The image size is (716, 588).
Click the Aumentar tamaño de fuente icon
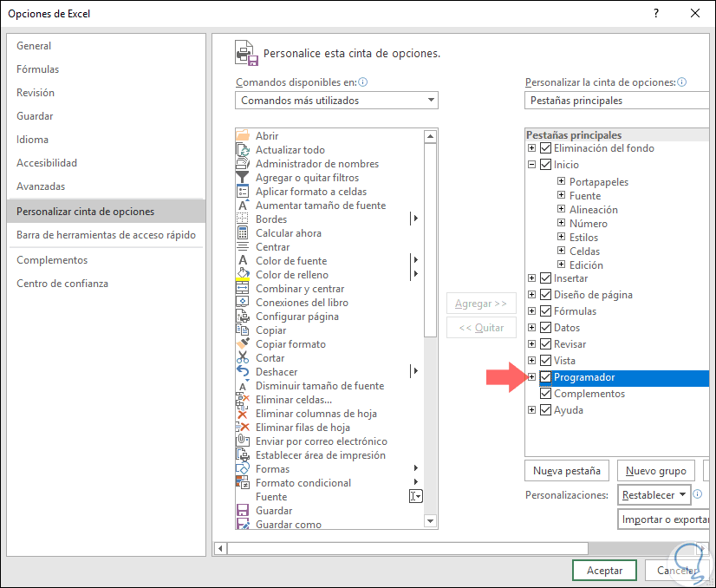coord(243,206)
